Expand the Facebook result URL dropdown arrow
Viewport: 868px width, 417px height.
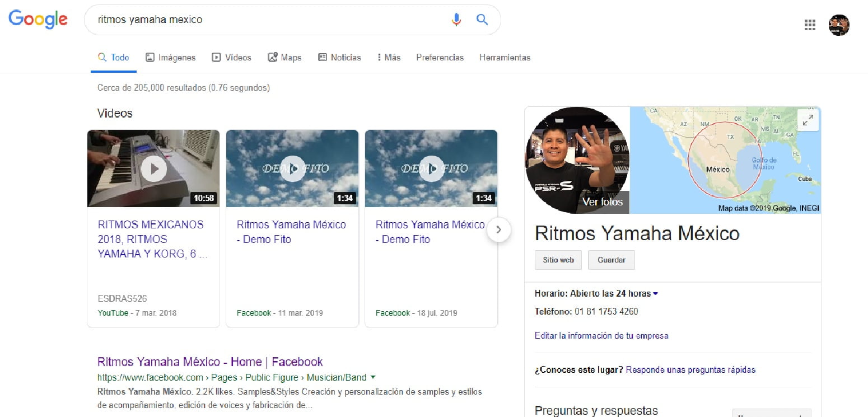click(x=373, y=377)
